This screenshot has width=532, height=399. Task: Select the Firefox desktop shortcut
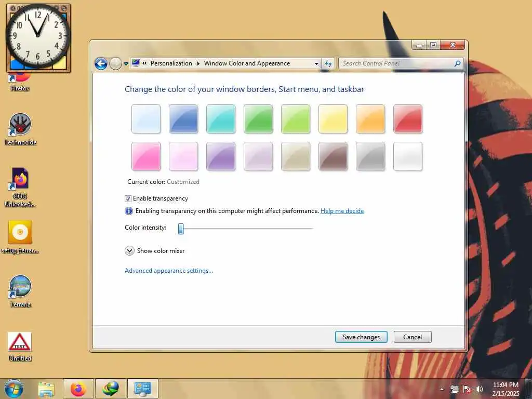20,82
